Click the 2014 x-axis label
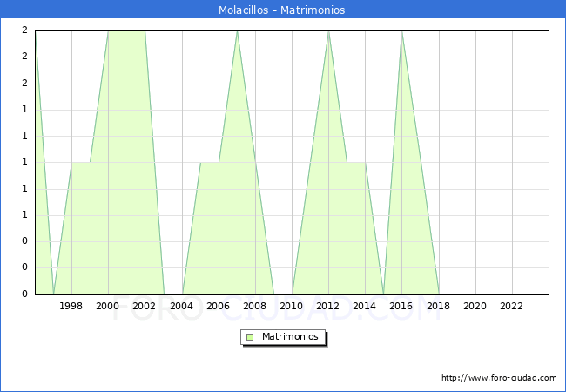The image size is (566, 392). point(365,306)
